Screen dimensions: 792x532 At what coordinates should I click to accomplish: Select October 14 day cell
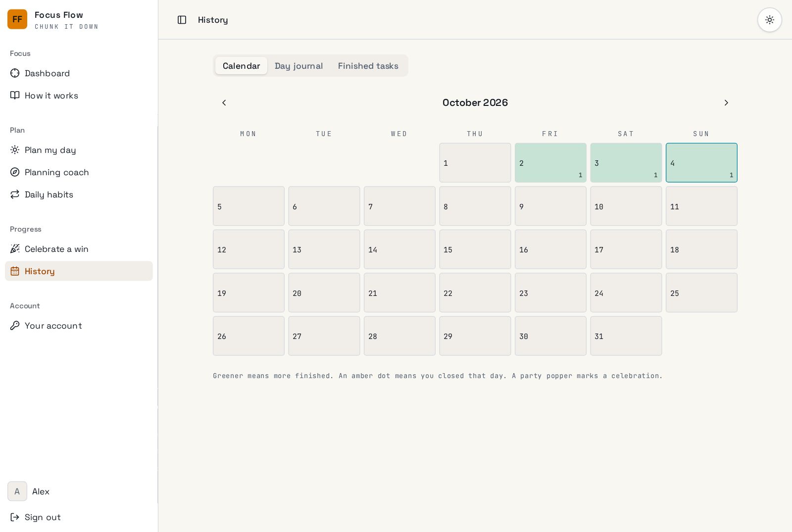(x=399, y=249)
